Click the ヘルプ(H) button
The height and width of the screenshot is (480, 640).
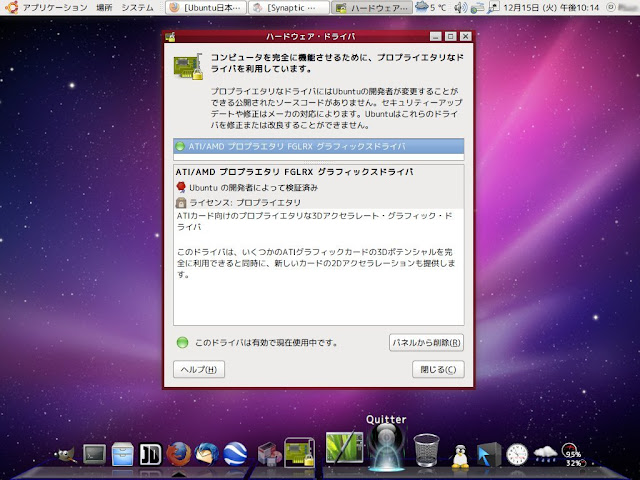coord(199,369)
